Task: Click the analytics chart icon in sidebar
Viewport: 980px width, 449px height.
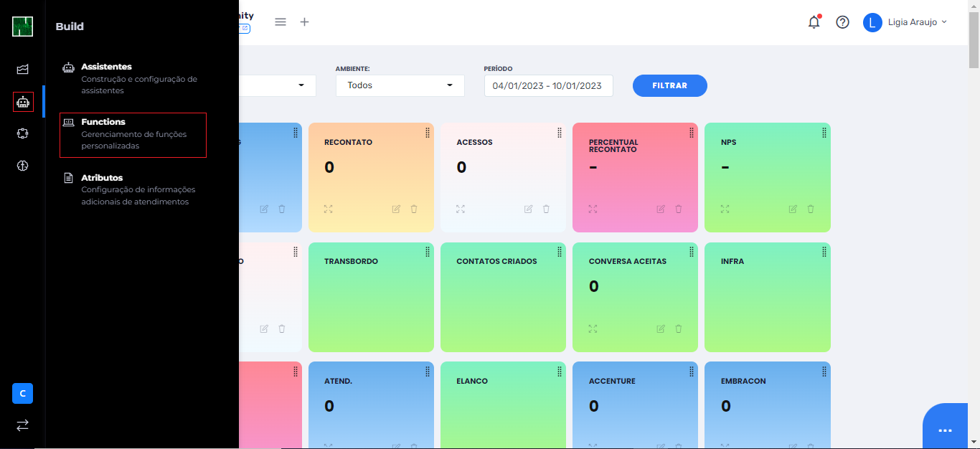Action: pyautogui.click(x=23, y=70)
